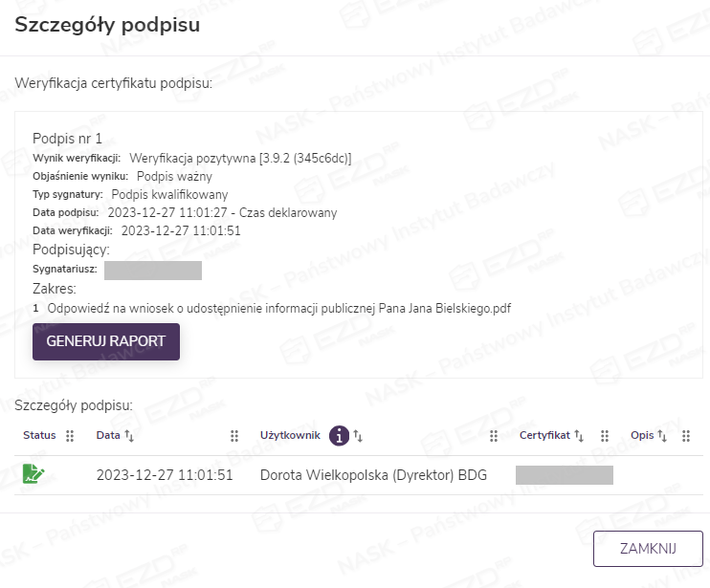Click the redacted Sygnatariusz field

(x=153, y=271)
